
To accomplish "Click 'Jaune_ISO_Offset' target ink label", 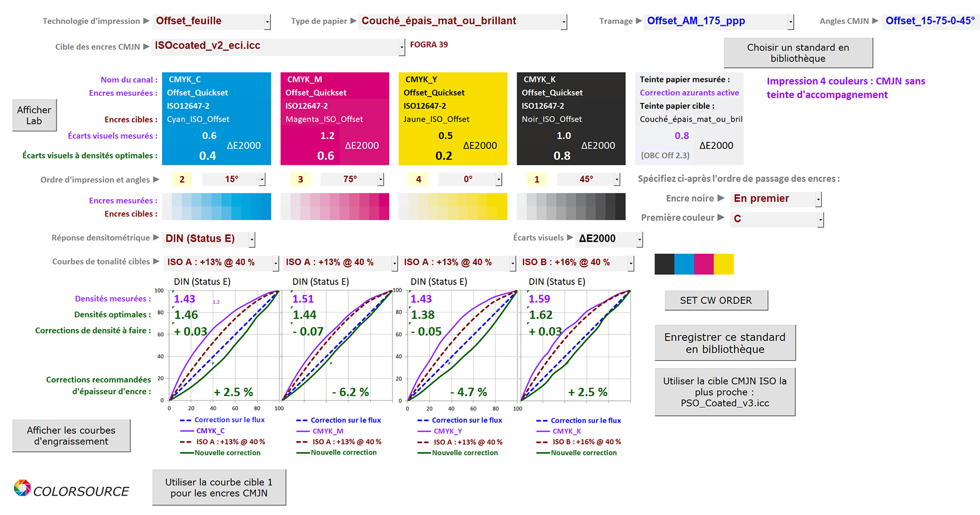I will pos(437,119).
